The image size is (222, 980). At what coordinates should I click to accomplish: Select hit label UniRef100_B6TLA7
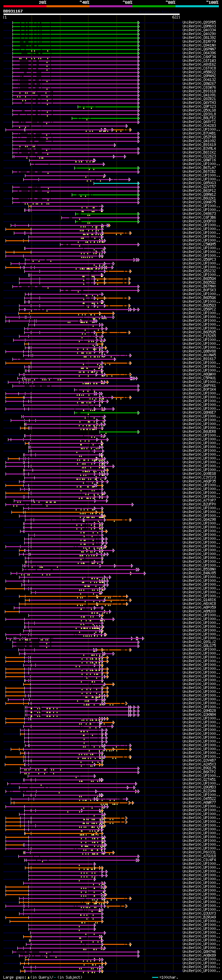click(x=199, y=168)
